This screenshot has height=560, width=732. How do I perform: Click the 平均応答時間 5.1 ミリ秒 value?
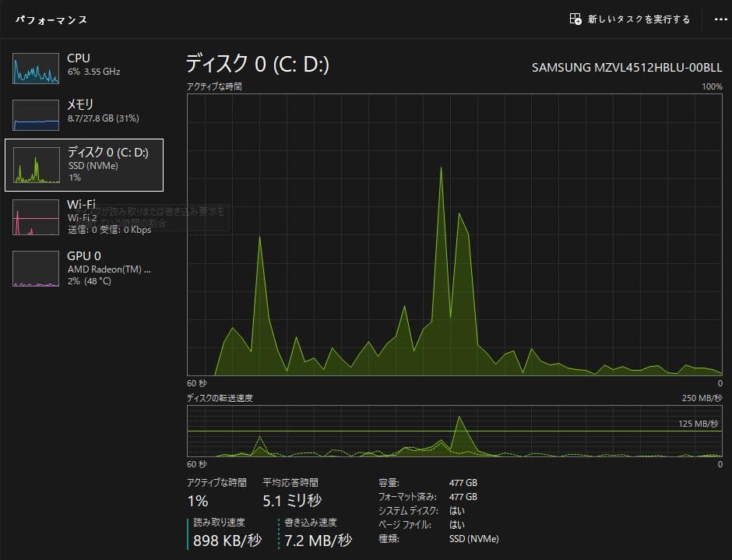tap(293, 500)
